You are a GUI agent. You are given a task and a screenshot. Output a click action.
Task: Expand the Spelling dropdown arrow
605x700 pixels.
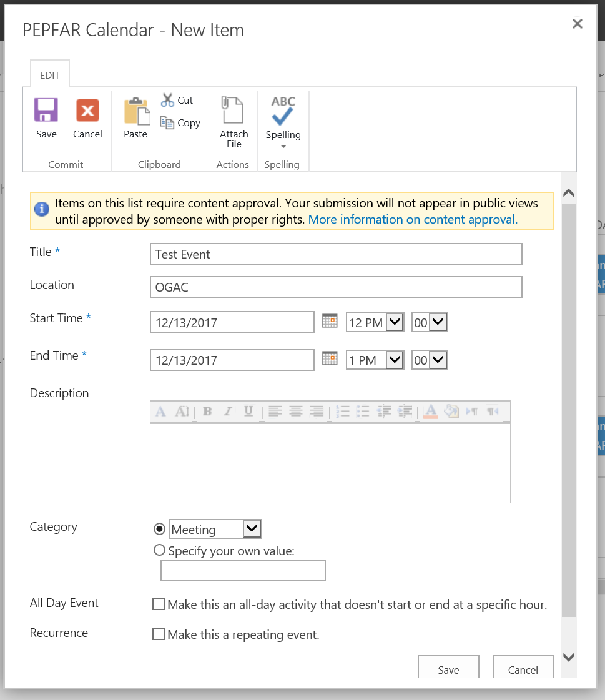[283, 146]
